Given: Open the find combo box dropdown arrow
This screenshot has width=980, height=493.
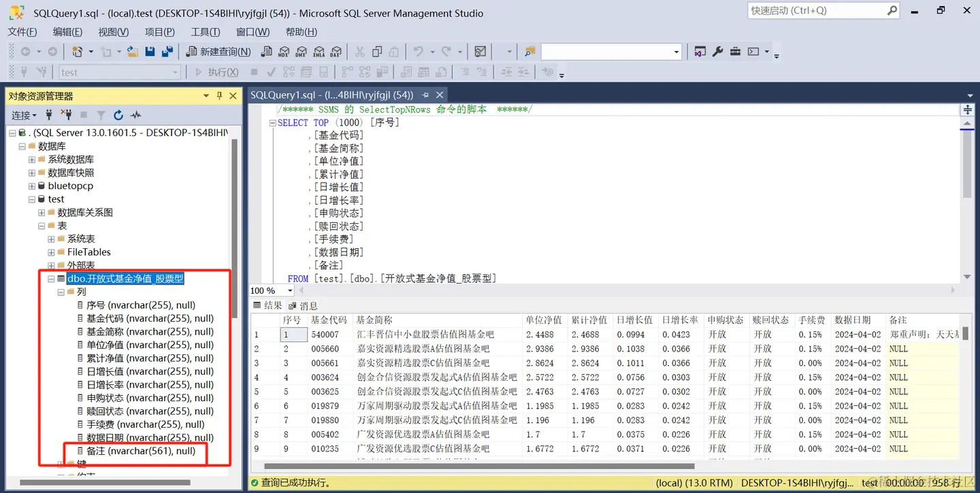Looking at the screenshot, I should pos(676,52).
